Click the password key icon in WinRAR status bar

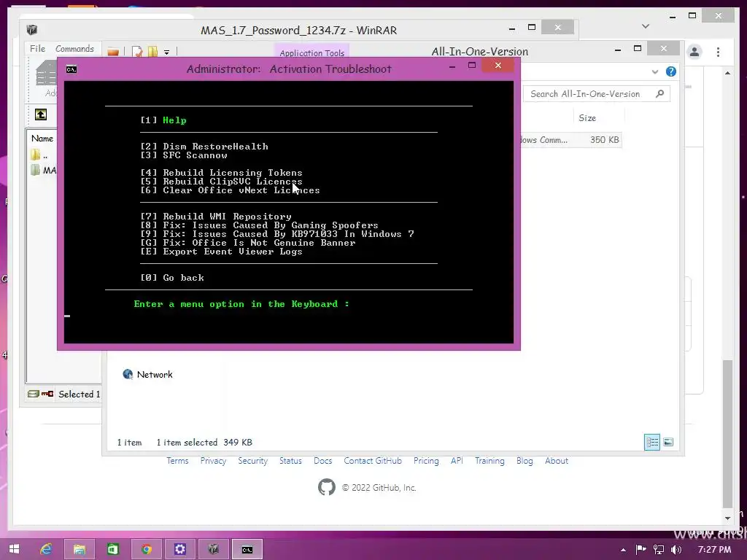(47, 394)
